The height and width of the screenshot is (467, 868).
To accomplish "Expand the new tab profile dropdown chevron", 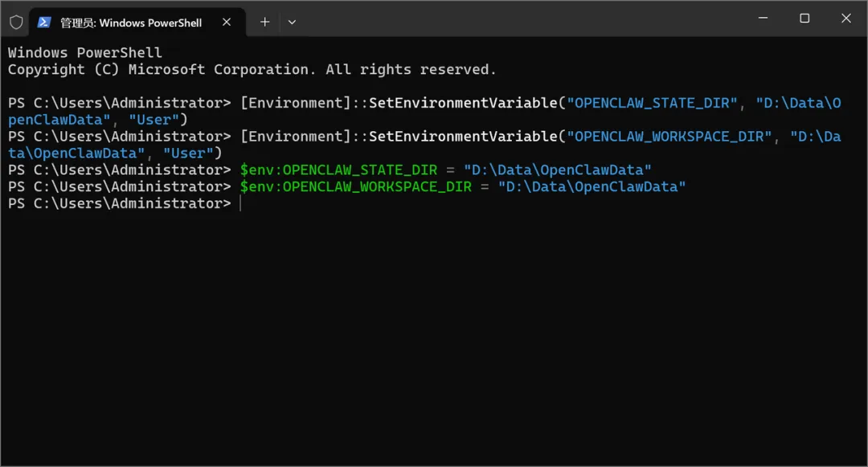I will (x=292, y=23).
